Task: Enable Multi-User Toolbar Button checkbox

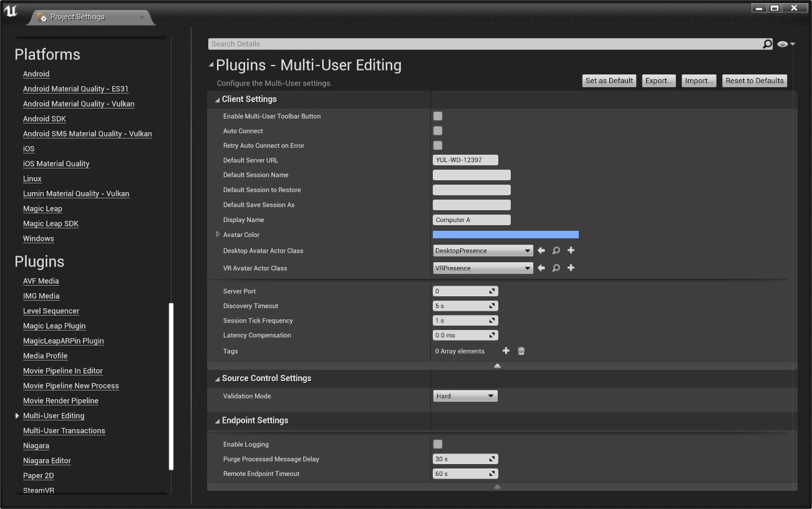Action: click(438, 116)
